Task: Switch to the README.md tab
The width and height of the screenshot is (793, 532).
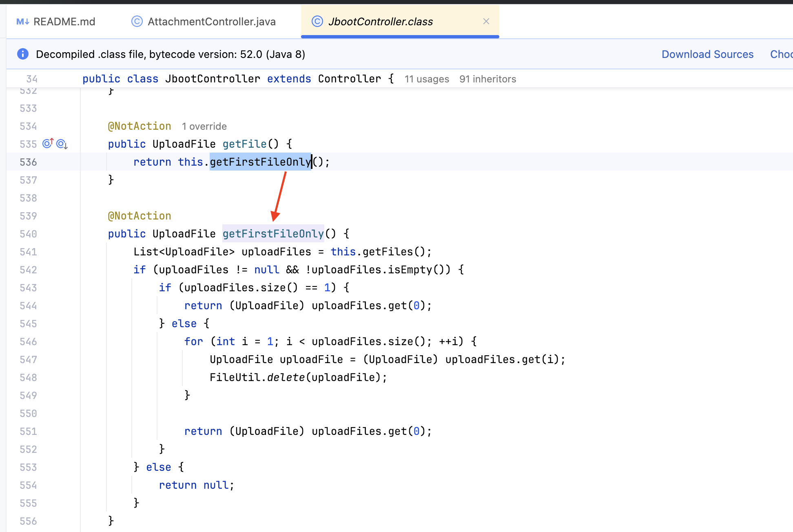Action: (64, 22)
